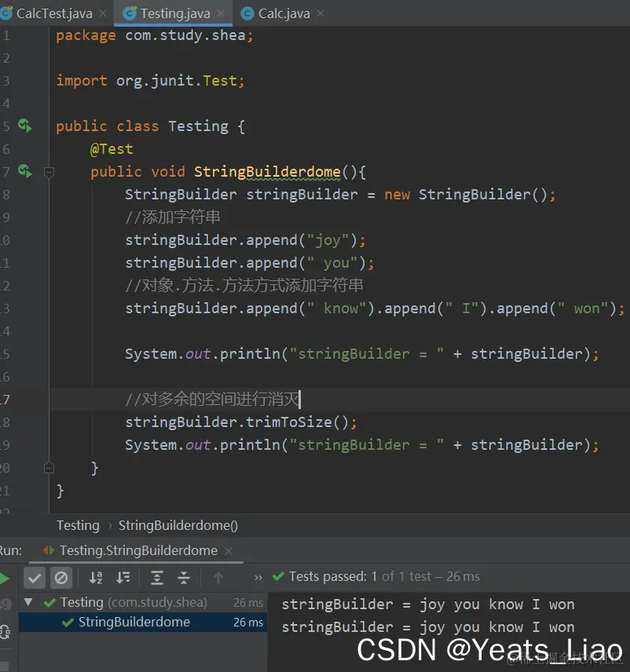Click first console output line 'joy you know I won'
This screenshot has width=630, height=672.
pos(427,604)
